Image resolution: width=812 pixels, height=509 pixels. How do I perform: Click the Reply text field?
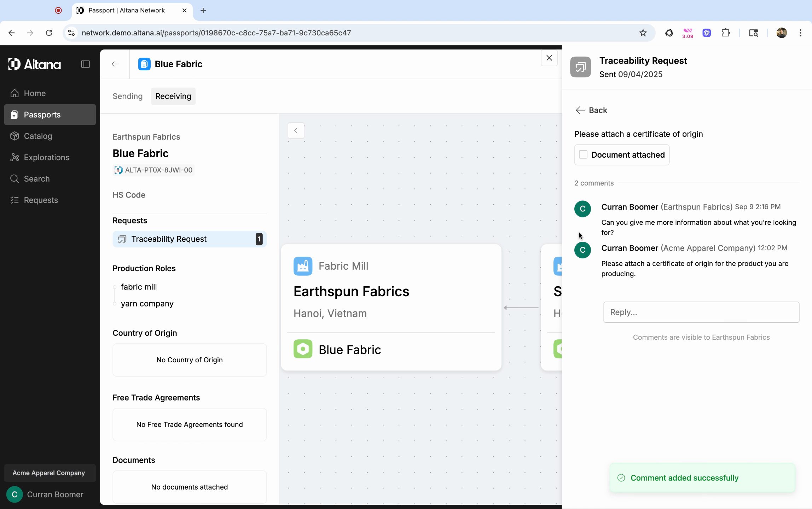coord(701,312)
